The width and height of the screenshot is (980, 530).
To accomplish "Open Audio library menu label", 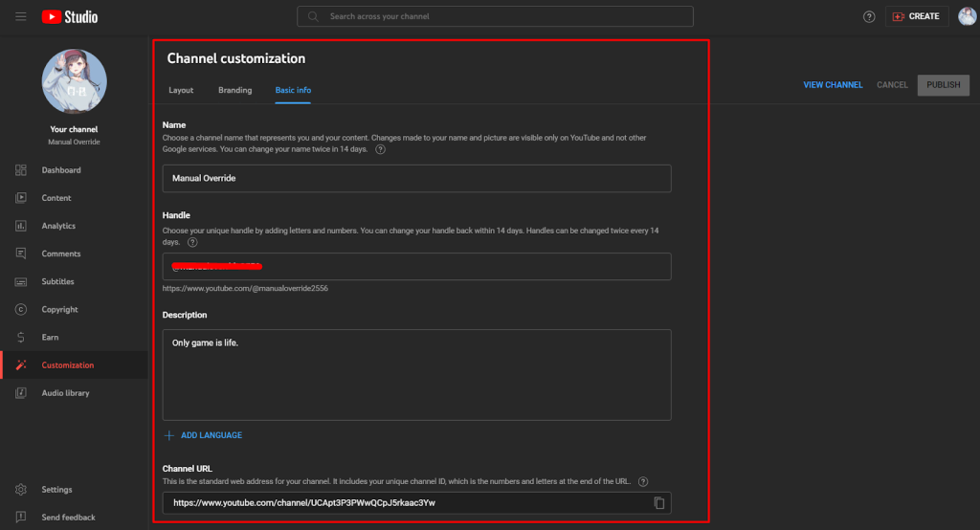I will coord(66,393).
